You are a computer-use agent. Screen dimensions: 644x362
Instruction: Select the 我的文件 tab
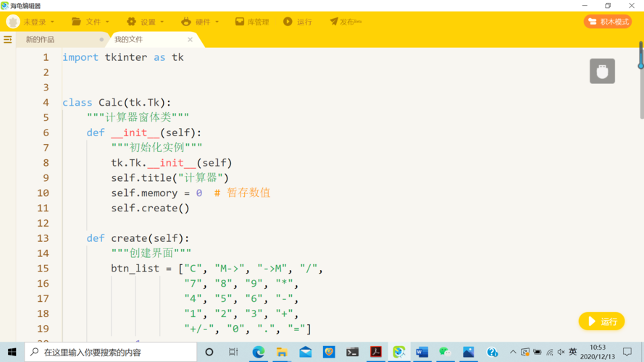[128, 39]
